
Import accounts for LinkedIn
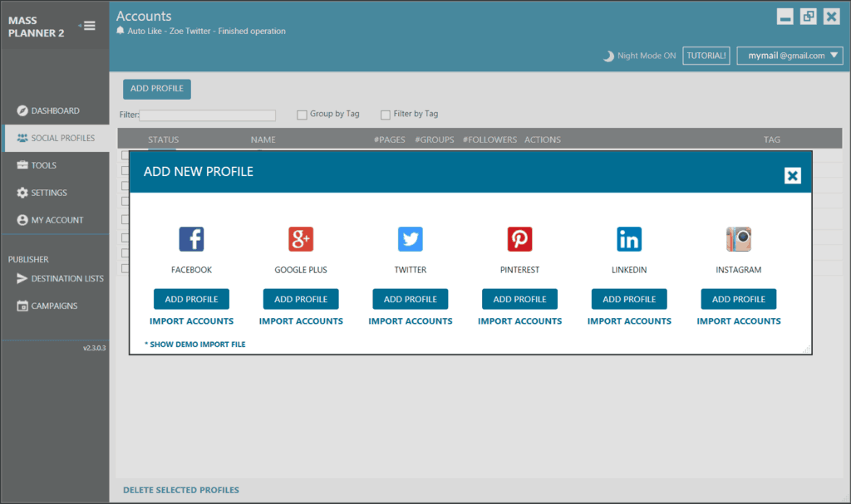point(629,321)
